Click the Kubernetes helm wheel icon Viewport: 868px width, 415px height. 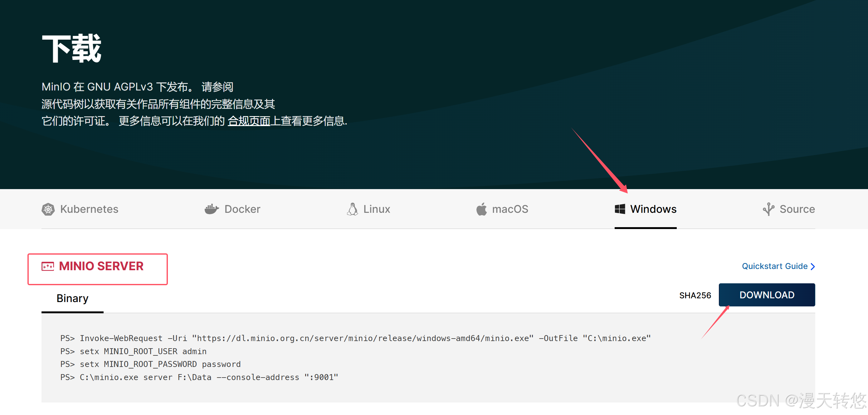click(x=48, y=209)
